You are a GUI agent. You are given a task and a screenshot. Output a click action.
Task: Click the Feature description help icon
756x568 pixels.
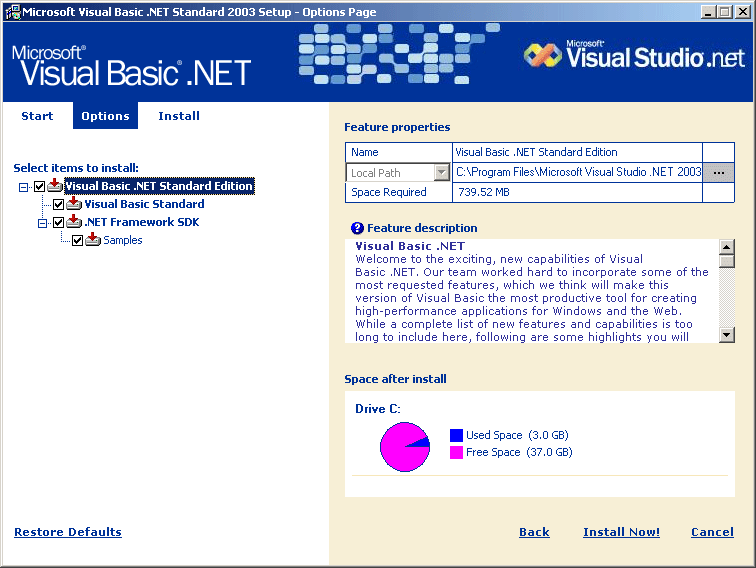pyautogui.click(x=357, y=228)
